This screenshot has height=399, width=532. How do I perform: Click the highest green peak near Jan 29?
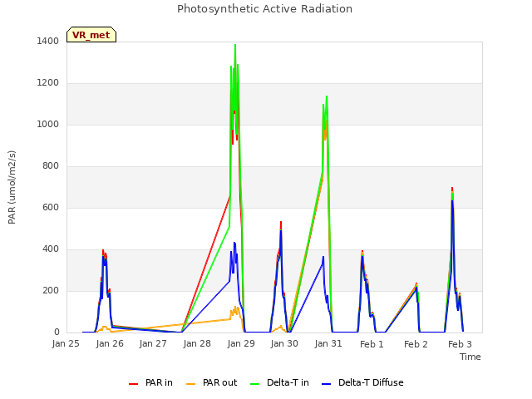click(x=235, y=45)
